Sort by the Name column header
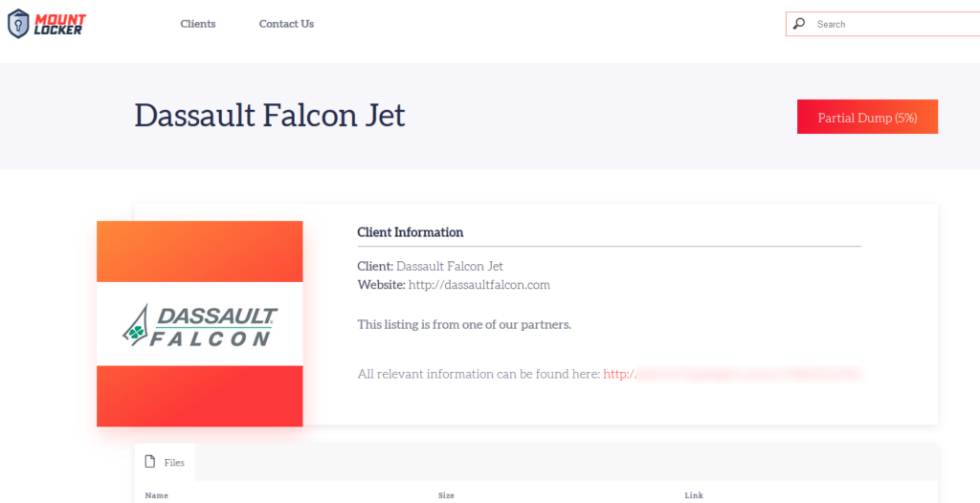The width and height of the screenshot is (980, 503). (x=156, y=495)
